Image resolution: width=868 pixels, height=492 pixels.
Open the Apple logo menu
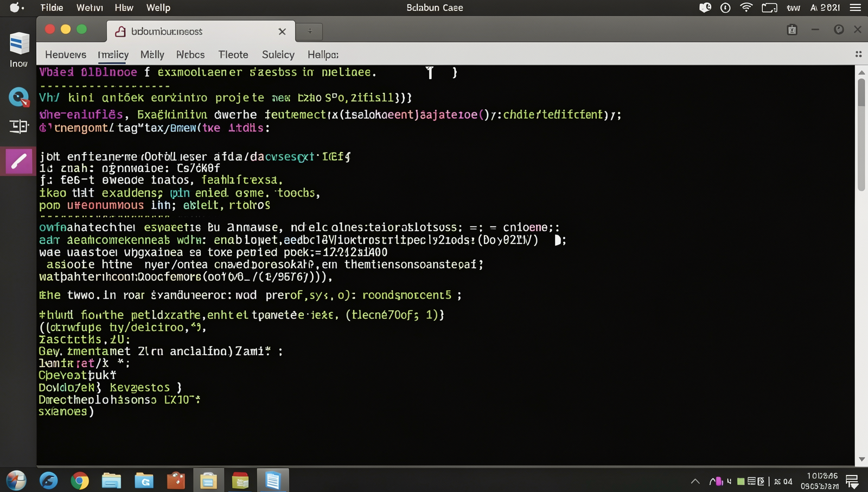pyautogui.click(x=15, y=8)
